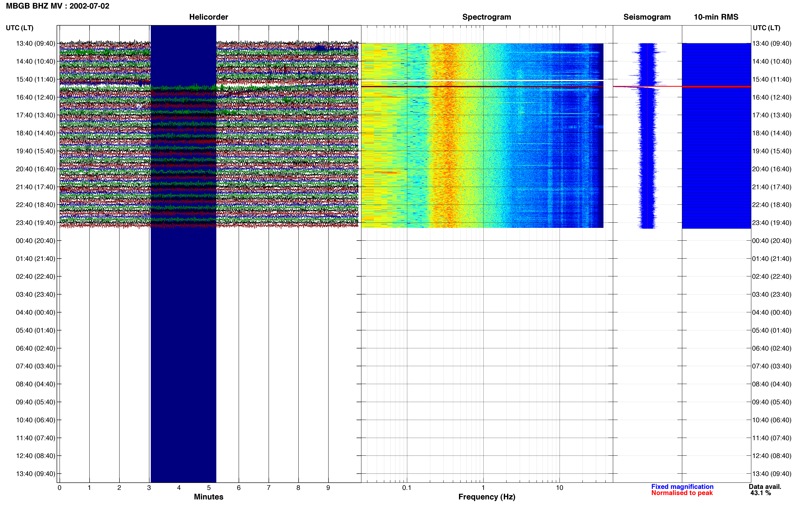Click the "Frequency (Hz)" x-axis label

click(487, 497)
